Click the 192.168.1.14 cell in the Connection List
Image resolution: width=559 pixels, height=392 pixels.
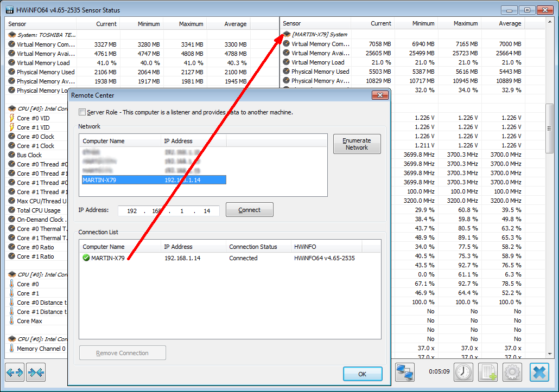coord(182,258)
